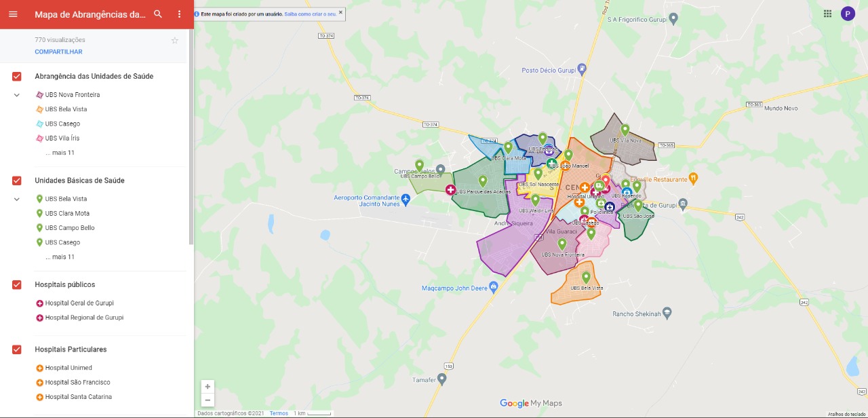Click the Aeroporto Comandante Jacinto Nunes marker

point(406,199)
